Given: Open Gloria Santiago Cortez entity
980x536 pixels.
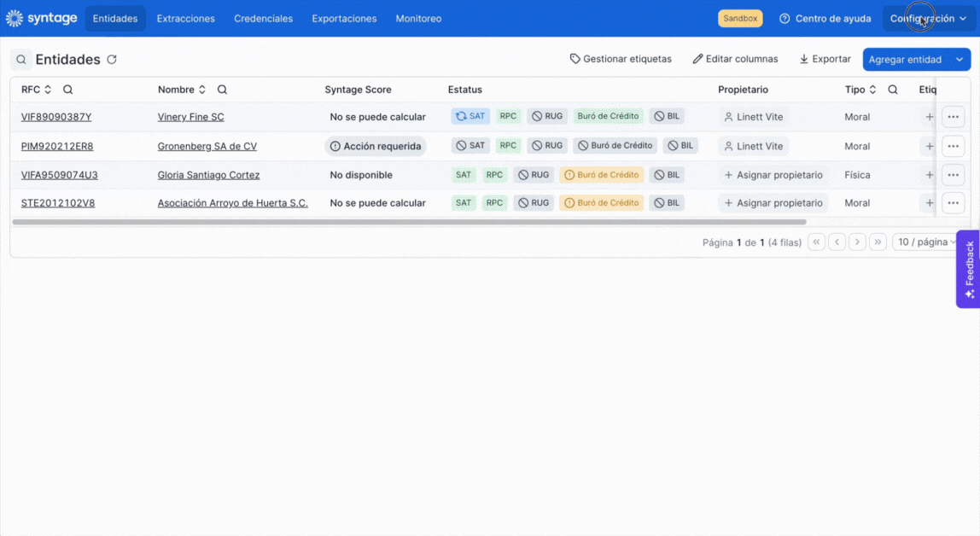Looking at the screenshot, I should click(x=208, y=175).
